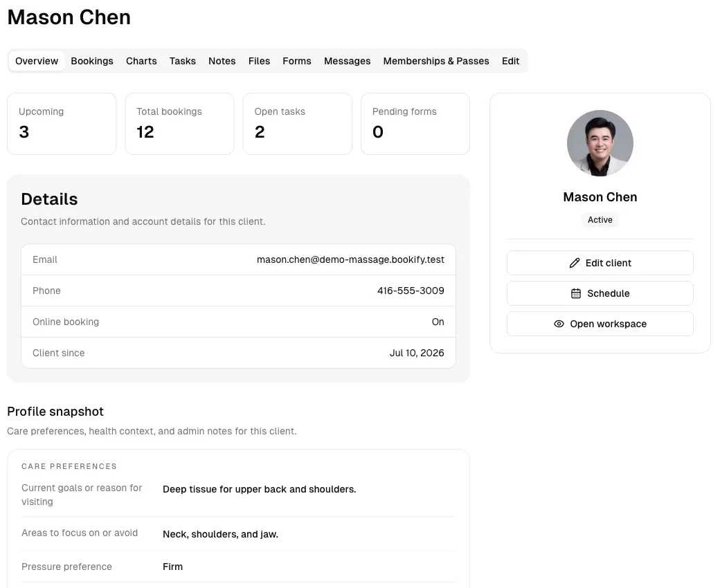Viewport: 720px width, 588px height.
Task: Open the Overview tab
Action: tap(37, 61)
